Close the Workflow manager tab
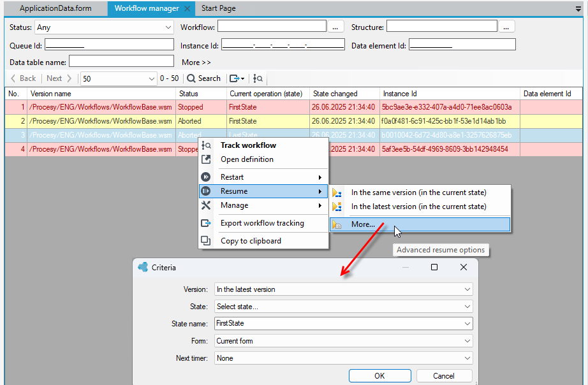This screenshot has height=385, width=588. [x=187, y=8]
